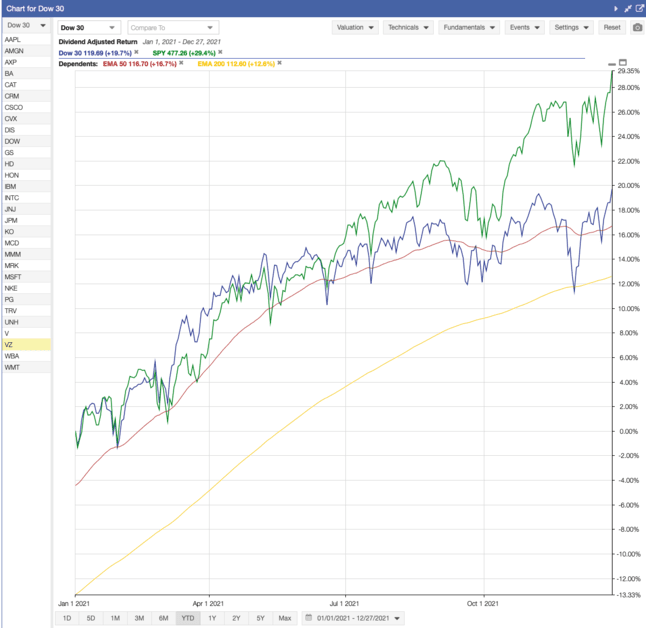
Task: Maximize the chart panel icon
Action: [623, 62]
